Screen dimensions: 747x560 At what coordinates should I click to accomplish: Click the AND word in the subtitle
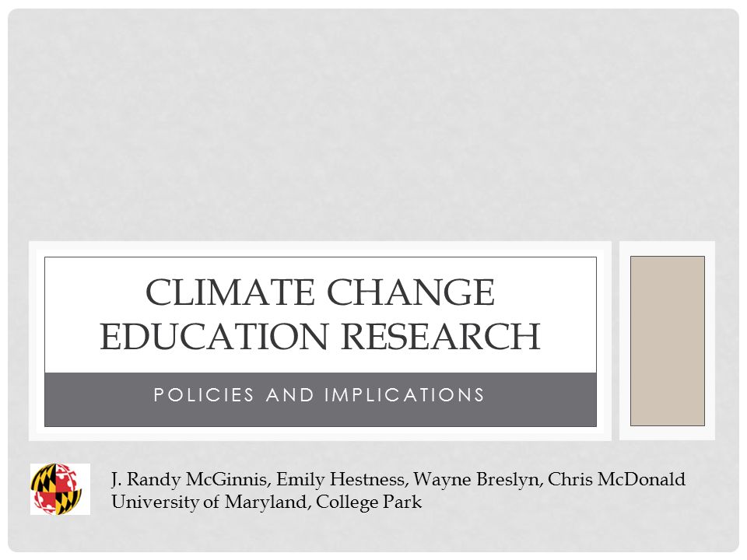click(290, 395)
